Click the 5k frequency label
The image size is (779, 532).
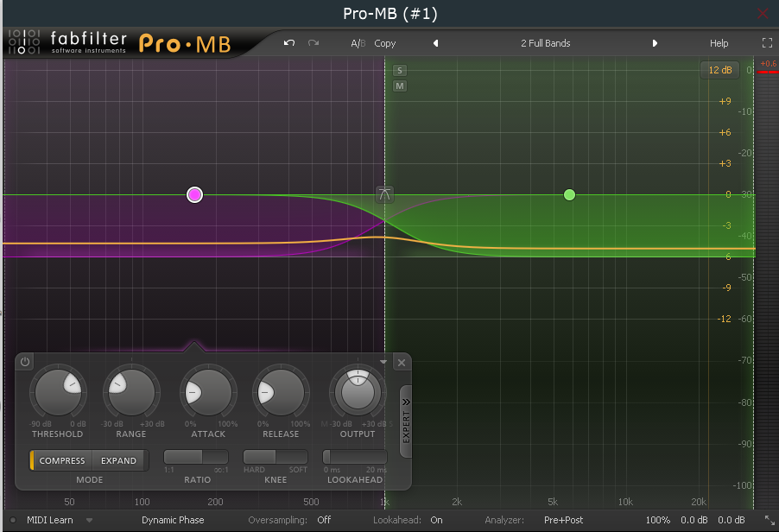(x=553, y=502)
